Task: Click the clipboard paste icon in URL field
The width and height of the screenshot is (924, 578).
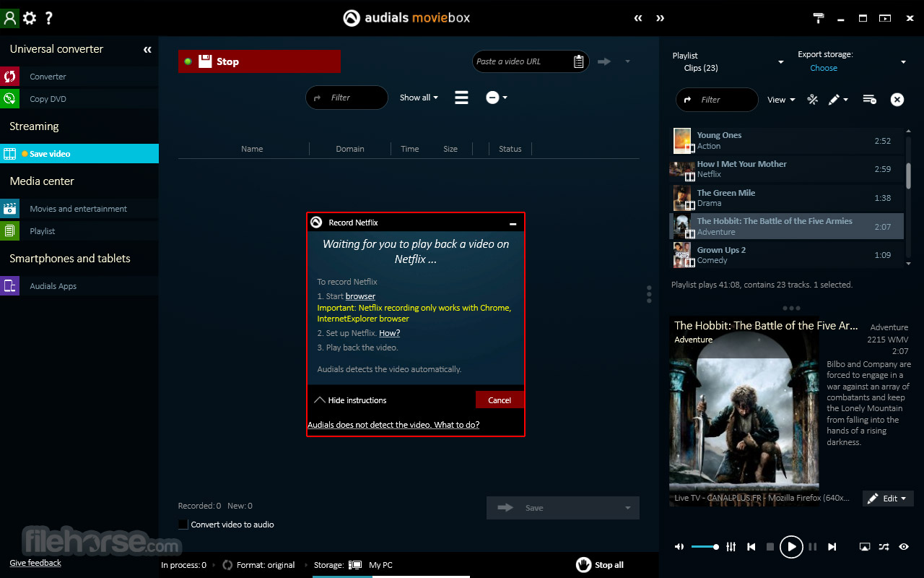Action: (x=579, y=61)
